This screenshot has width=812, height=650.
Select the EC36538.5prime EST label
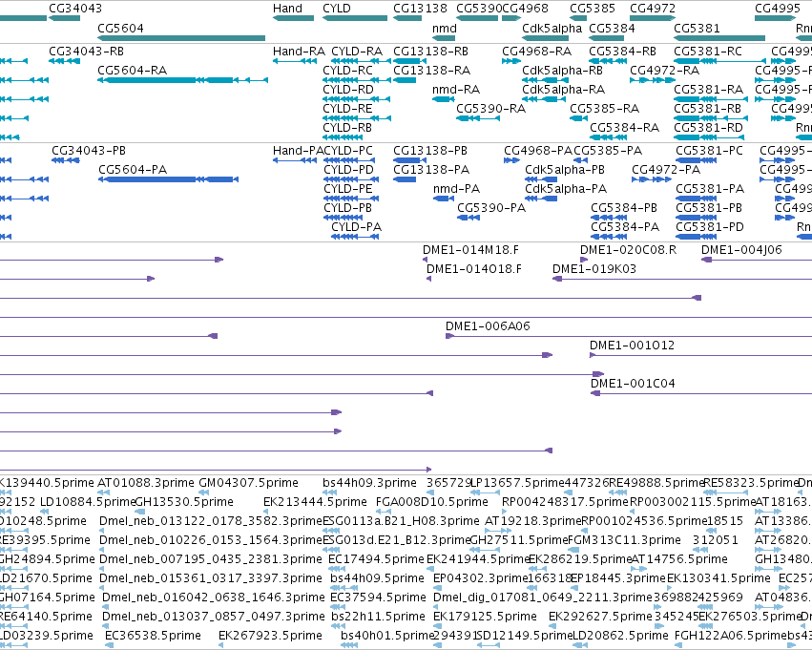154,636
